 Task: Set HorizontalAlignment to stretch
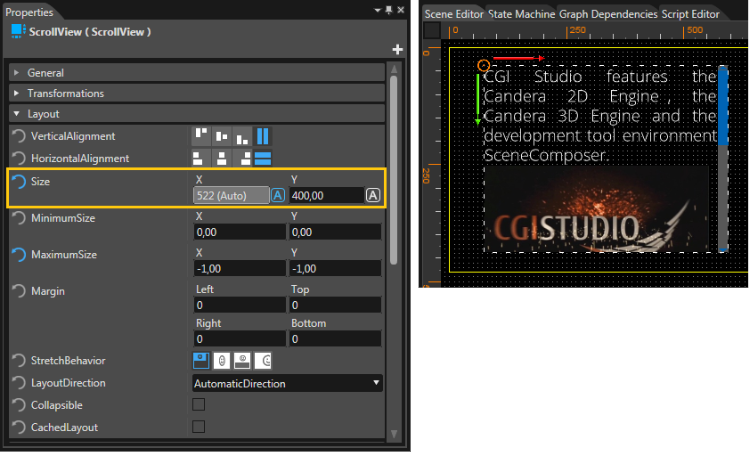[x=263, y=158]
